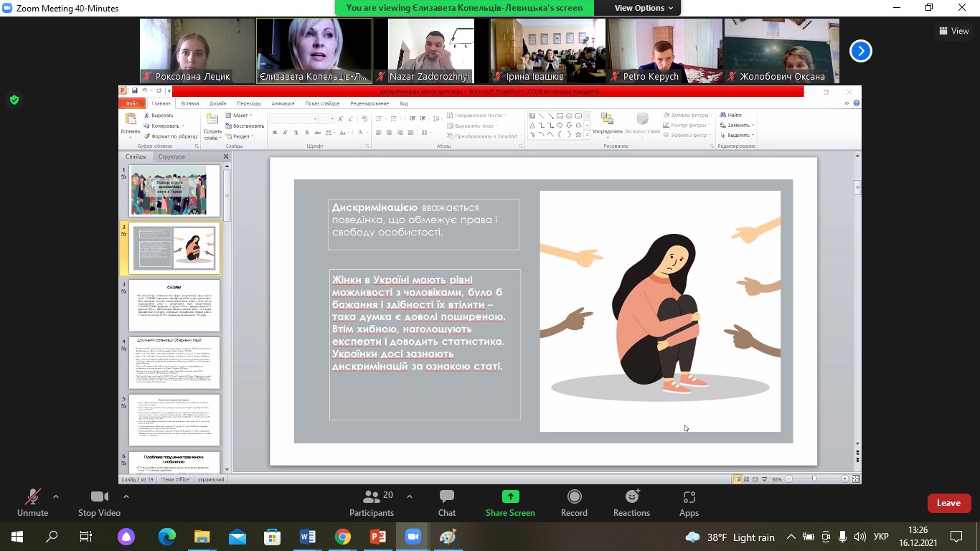
Task: Click the Создать слайд icon
Action: tap(212, 120)
